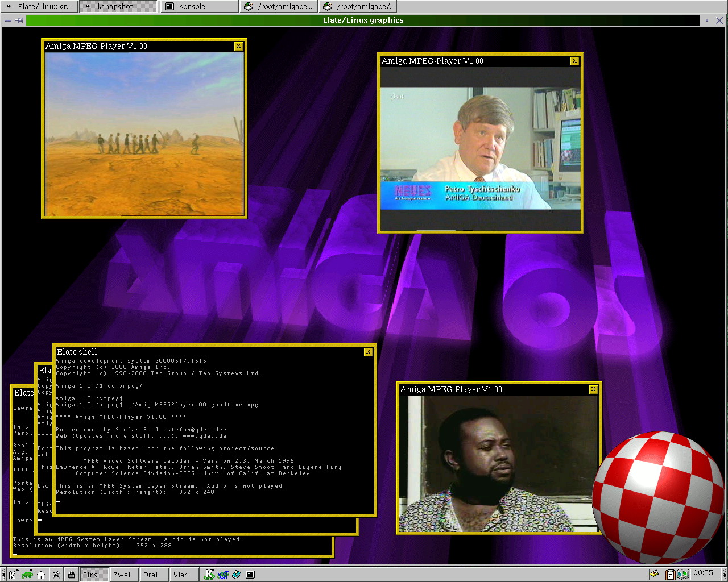The image size is (728, 582).
Task: Click the K icon right of Vier
Action: [210, 575]
